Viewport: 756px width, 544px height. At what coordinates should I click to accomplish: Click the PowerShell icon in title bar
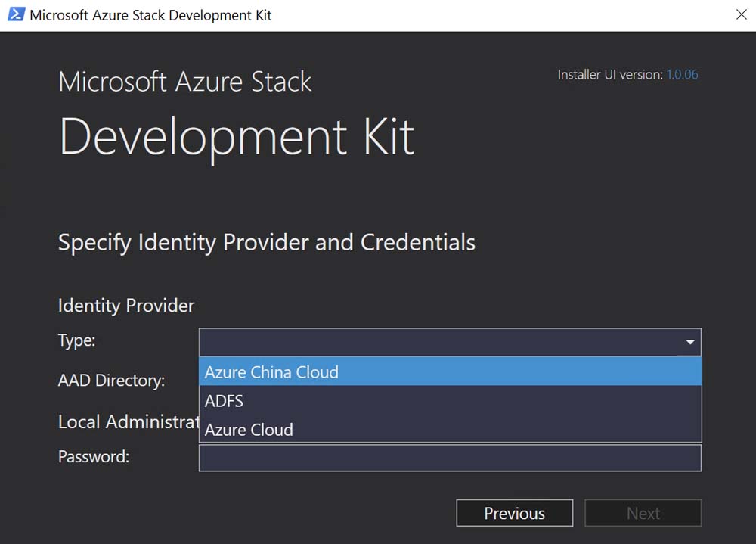click(x=15, y=14)
